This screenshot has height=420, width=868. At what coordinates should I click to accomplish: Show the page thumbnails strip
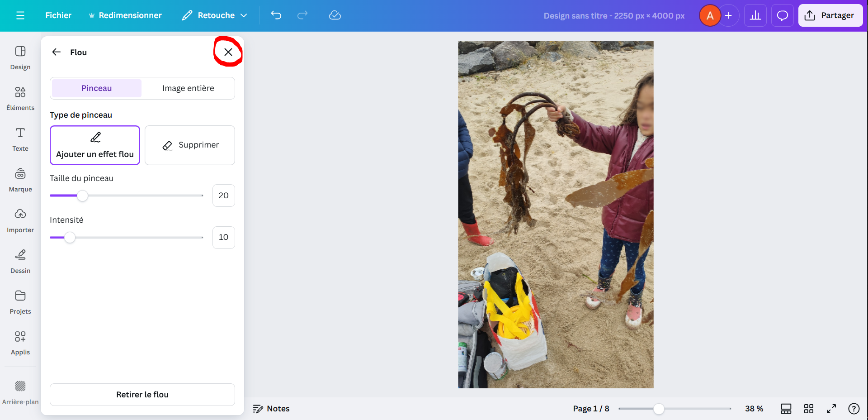786,409
